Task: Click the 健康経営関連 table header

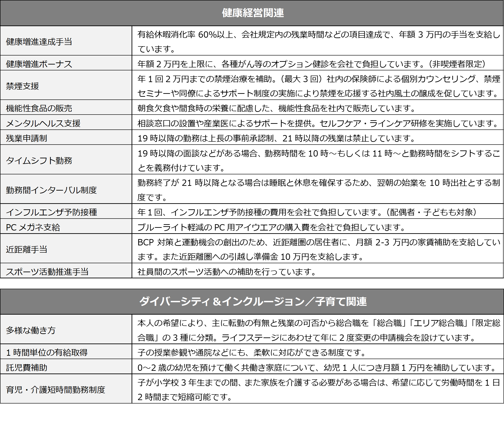Action: pyautogui.click(x=252, y=13)
